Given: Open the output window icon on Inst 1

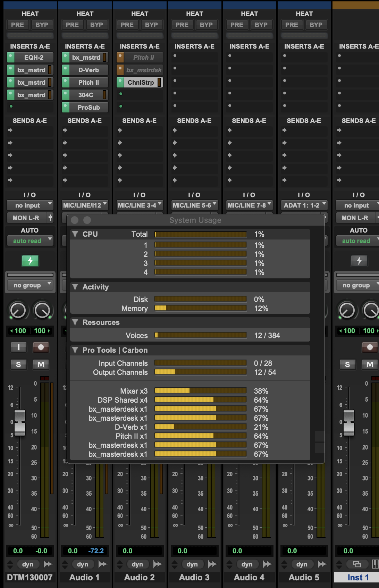Looking at the screenshot, I should (x=357, y=564).
